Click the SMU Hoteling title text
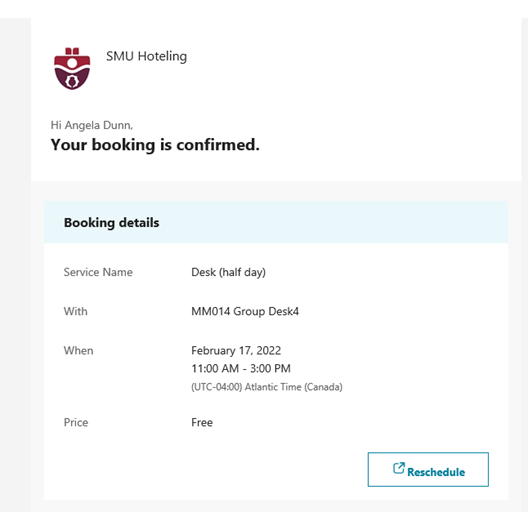528x512 pixels. pyautogui.click(x=146, y=56)
